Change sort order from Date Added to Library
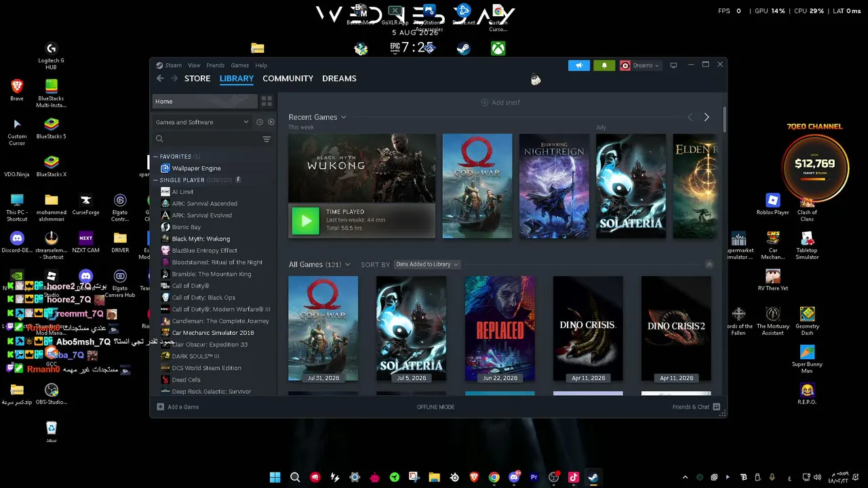Screen dimensions: 868x488 (427, 264)
